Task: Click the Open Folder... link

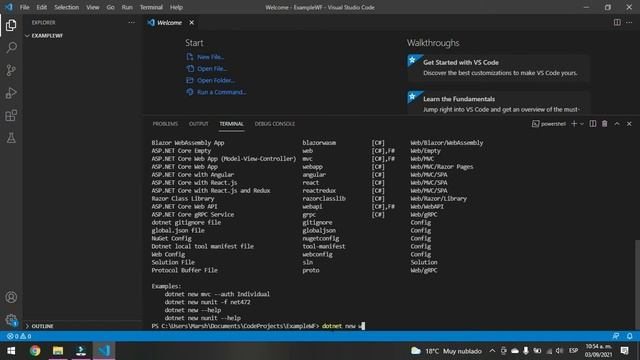Action: 215,80
